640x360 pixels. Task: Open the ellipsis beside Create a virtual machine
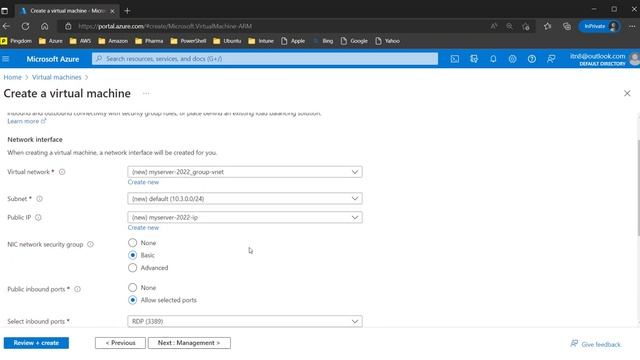146,93
